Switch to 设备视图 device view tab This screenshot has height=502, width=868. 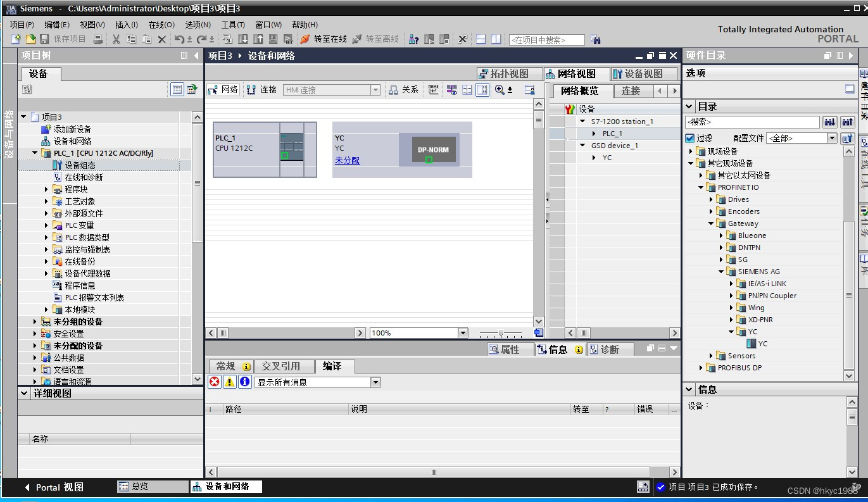645,74
